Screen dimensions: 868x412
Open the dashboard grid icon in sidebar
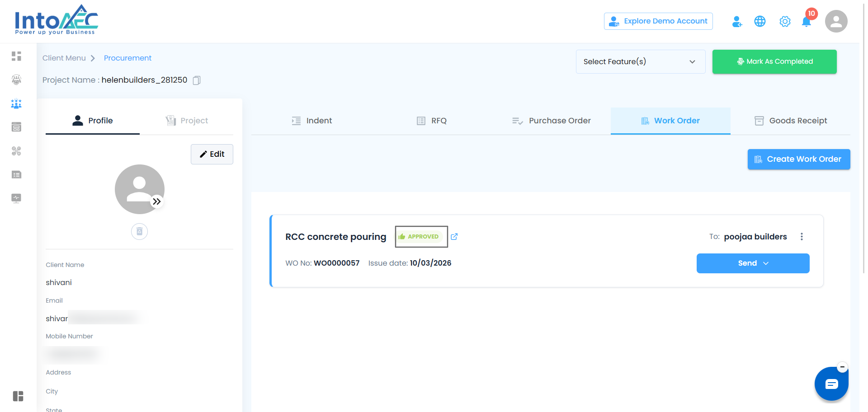click(x=17, y=56)
